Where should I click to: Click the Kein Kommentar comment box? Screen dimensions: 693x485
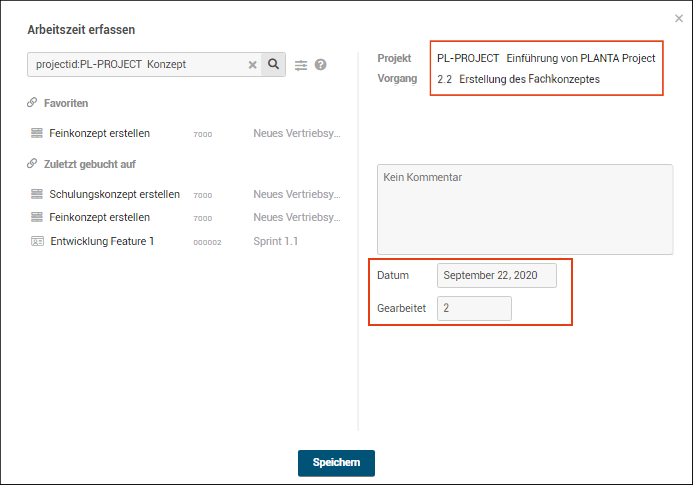tap(525, 209)
